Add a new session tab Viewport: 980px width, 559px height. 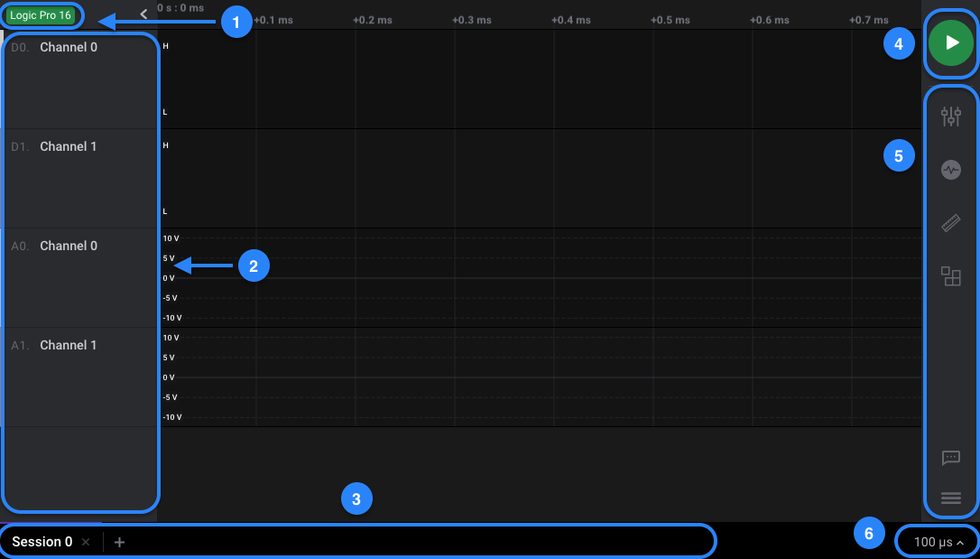tap(119, 542)
